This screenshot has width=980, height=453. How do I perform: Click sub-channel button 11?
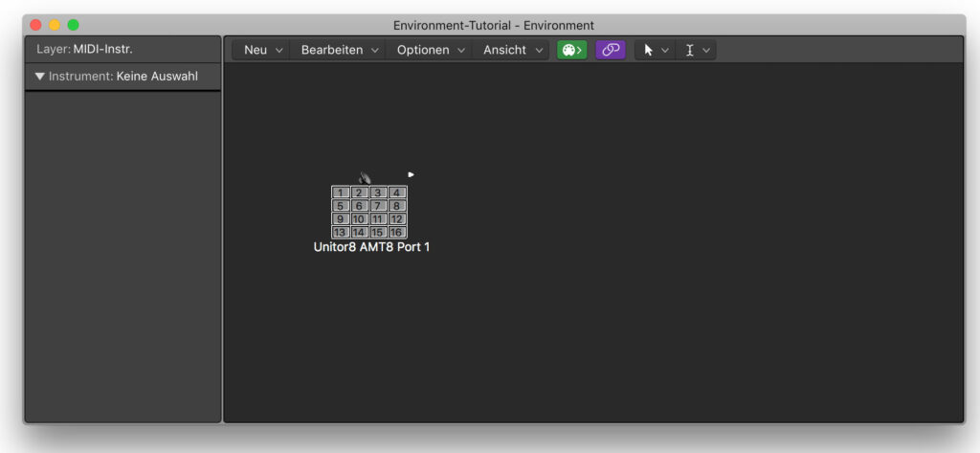[377, 219]
